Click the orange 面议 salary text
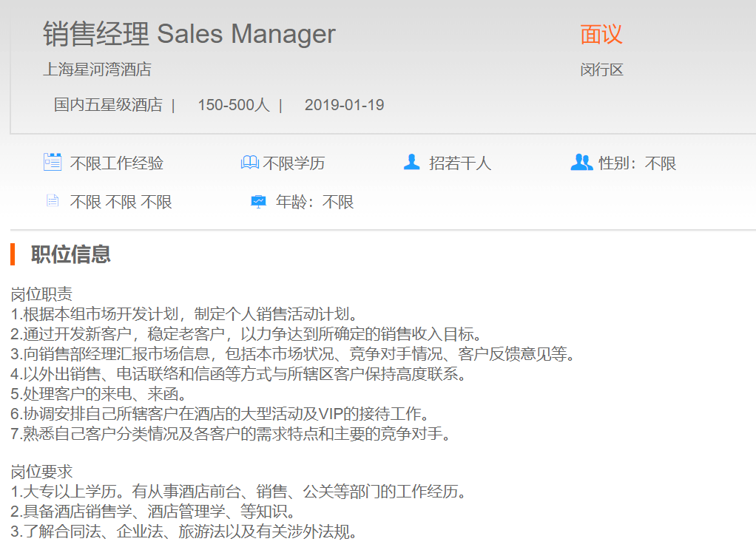This screenshot has height=550, width=756. coord(601,34)
